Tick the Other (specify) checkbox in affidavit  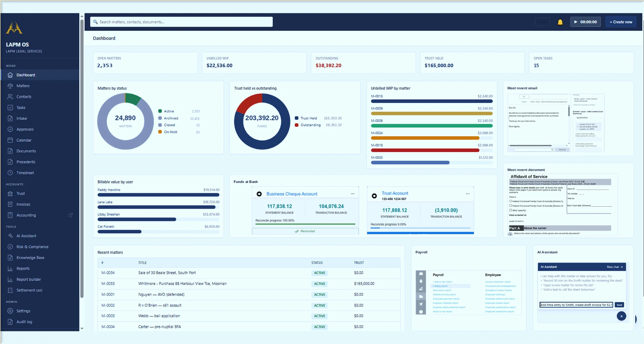[510, 210]
